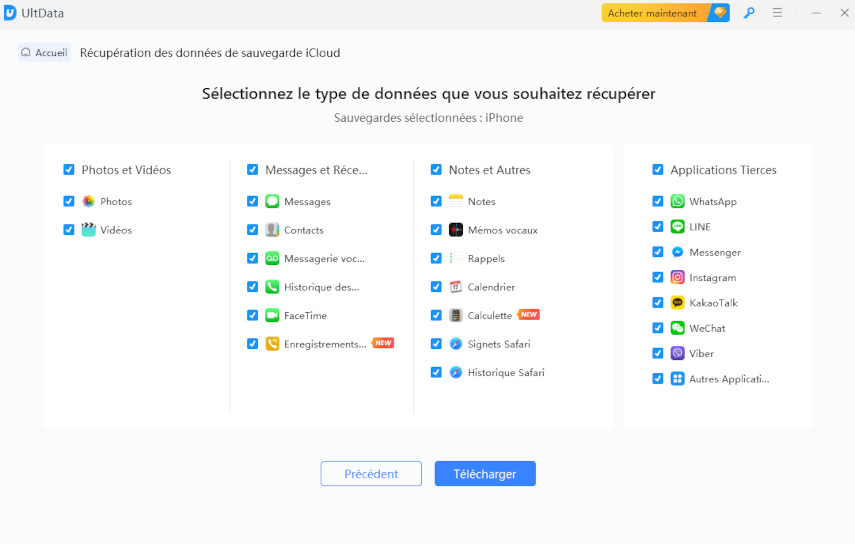
Task: Toggle the Contacts checkbox
Action: [x=252, y=229]
